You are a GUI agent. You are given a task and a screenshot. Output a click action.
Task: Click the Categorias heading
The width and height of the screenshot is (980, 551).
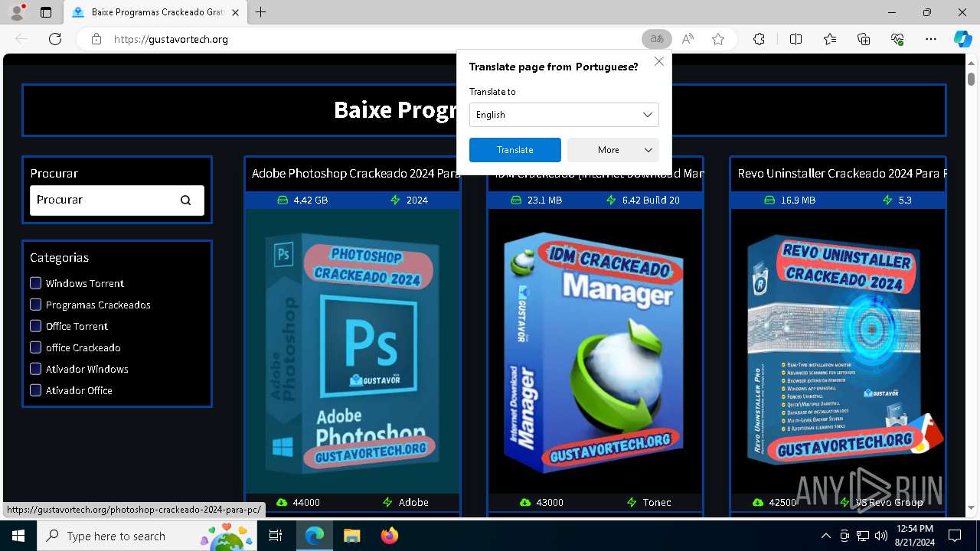[60, 258]
